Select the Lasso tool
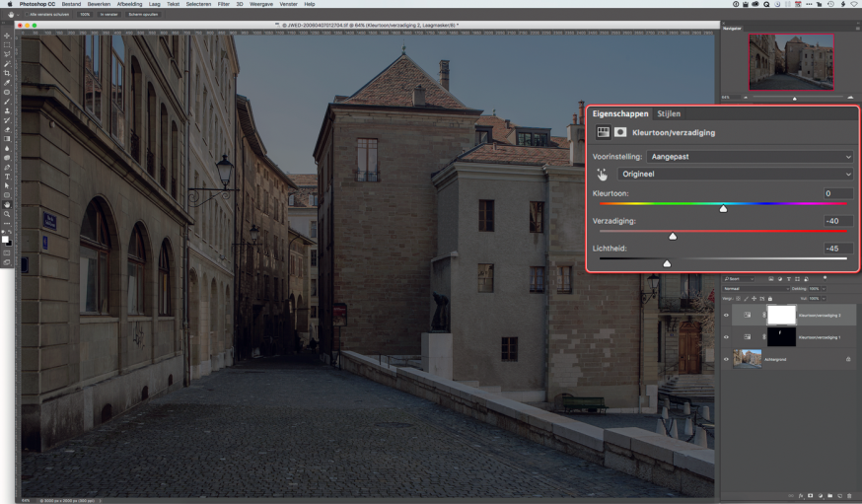This screenshot has width=862, height=504. tap(7, 54)
